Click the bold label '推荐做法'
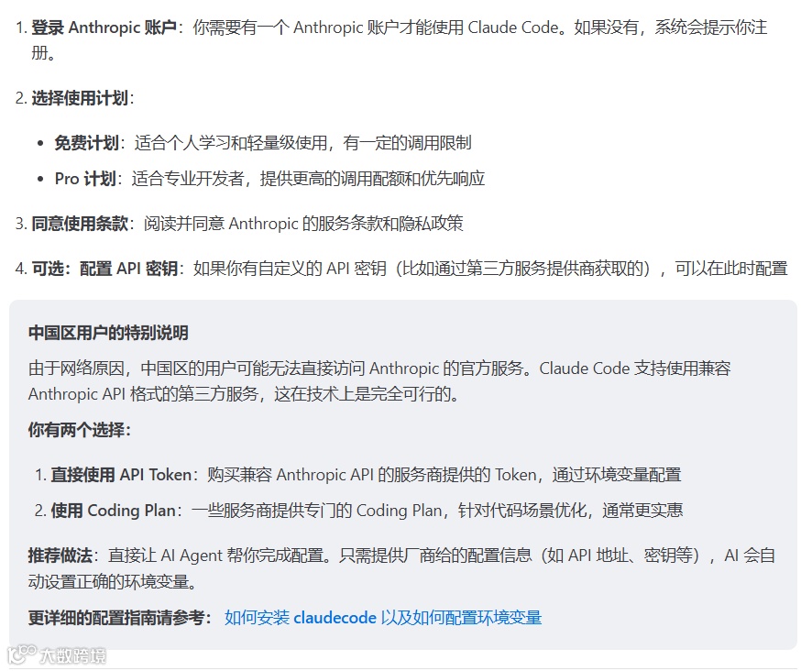This screenshot has width=812, height=671. coord(60,555)
